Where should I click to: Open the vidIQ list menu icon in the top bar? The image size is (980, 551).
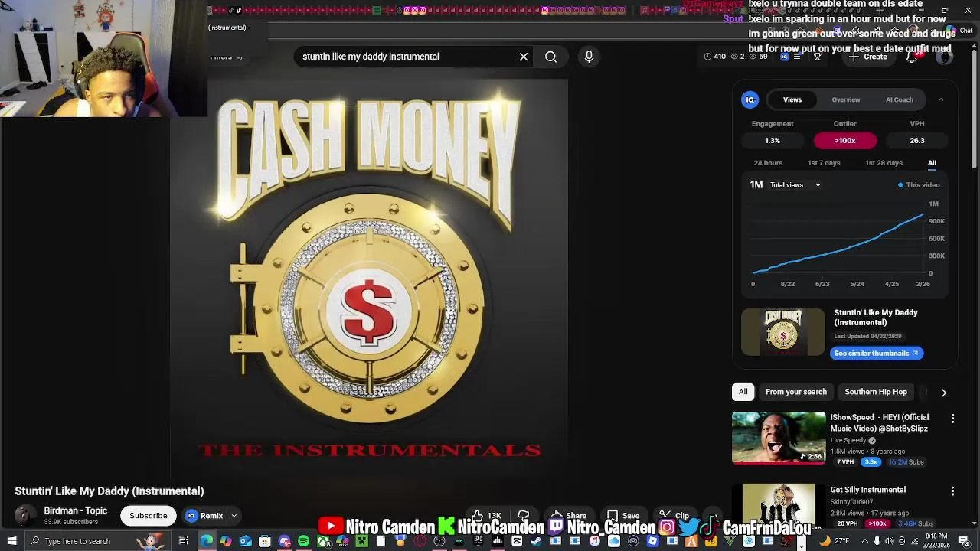[797, 57]
